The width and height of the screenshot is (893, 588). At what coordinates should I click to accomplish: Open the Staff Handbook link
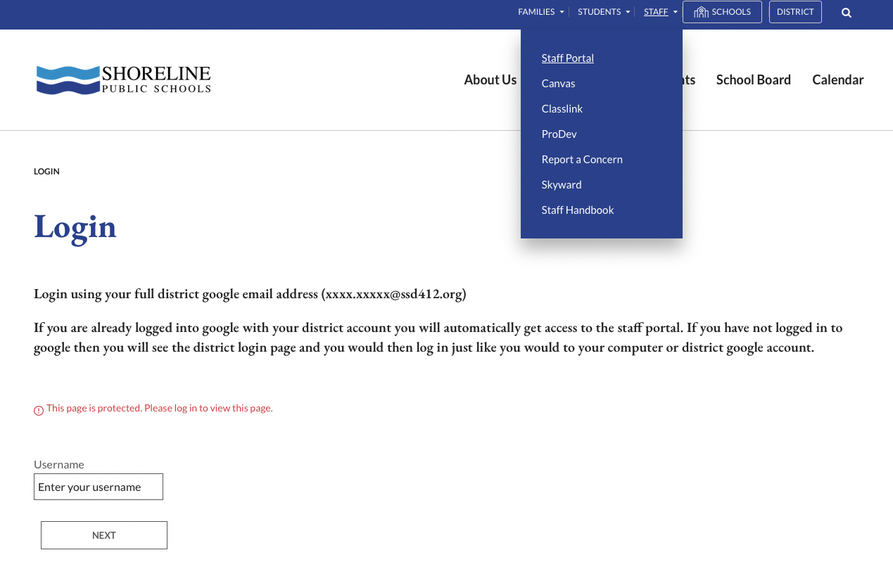click(578, 210)
